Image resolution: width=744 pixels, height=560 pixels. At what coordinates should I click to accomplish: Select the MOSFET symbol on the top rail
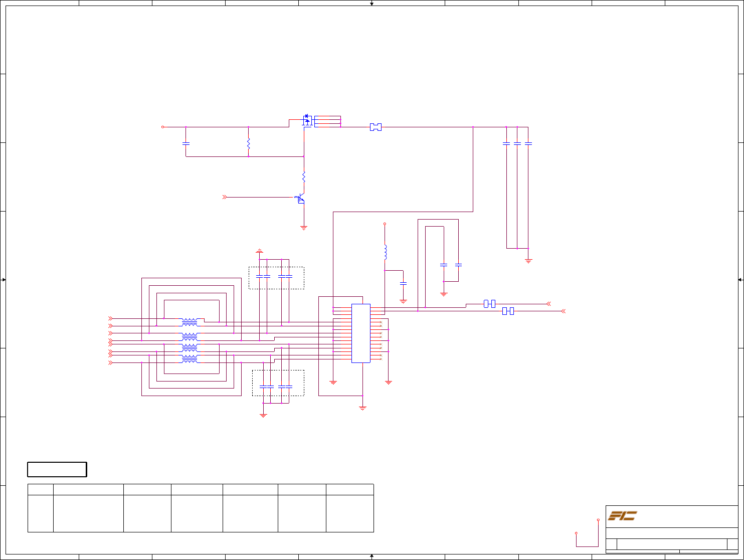point(307,121)
